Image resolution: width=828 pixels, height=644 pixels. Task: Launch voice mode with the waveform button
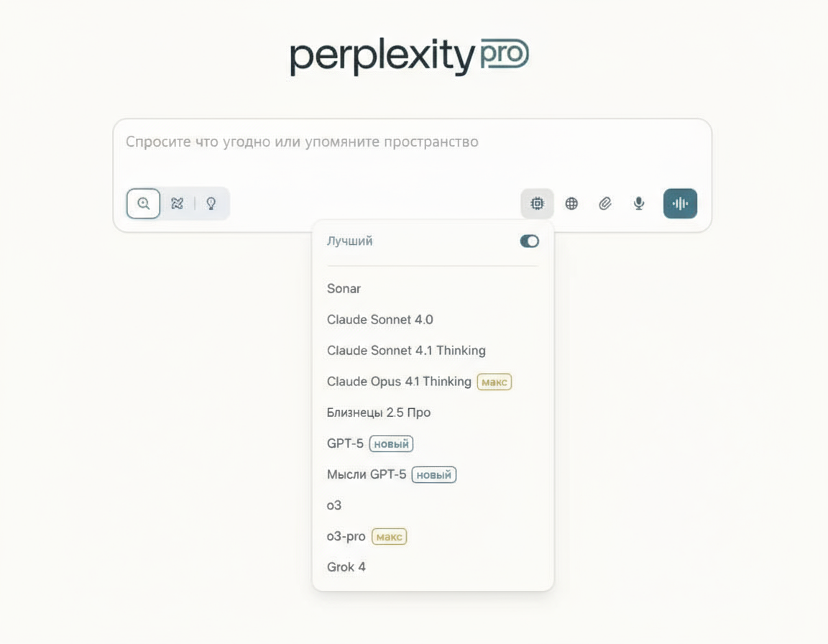click(680, 203)
